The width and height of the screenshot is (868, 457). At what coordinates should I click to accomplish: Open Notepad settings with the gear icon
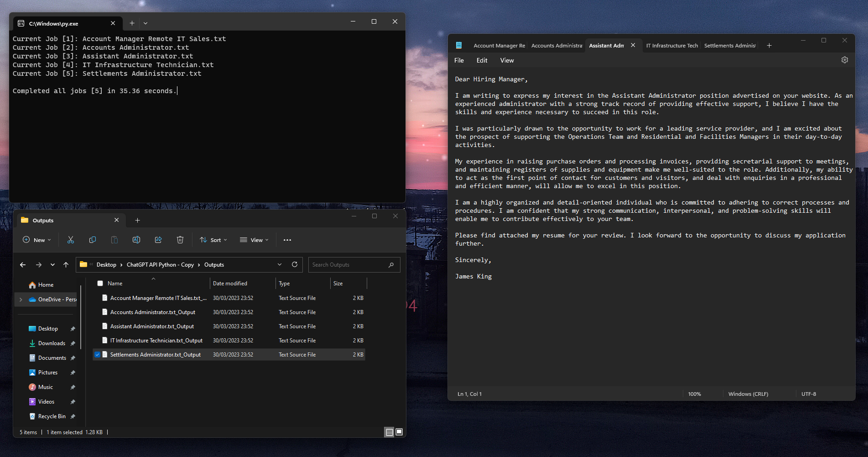tap(844, 60)
